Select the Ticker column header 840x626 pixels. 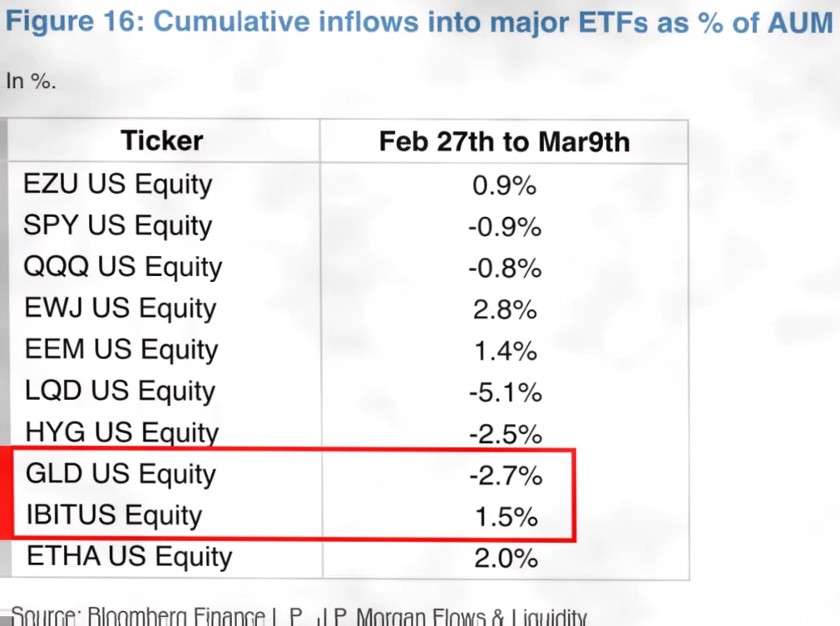coord(161,140)
